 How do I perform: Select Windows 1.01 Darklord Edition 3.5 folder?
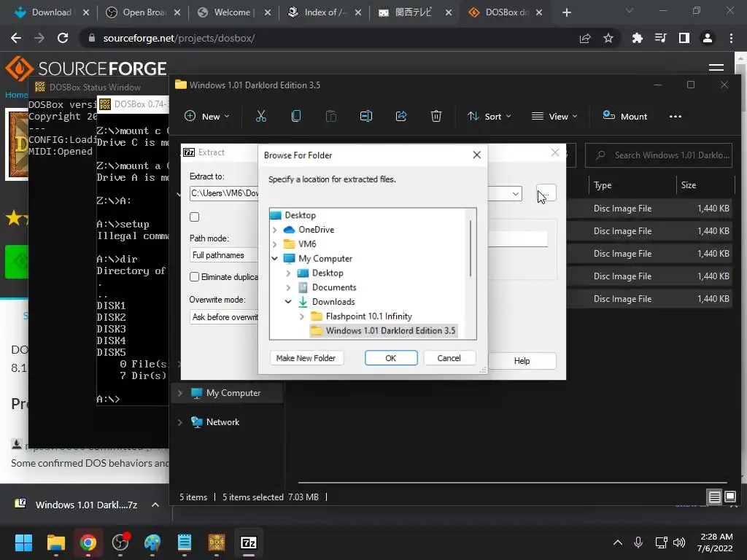[x=384, y=330]
